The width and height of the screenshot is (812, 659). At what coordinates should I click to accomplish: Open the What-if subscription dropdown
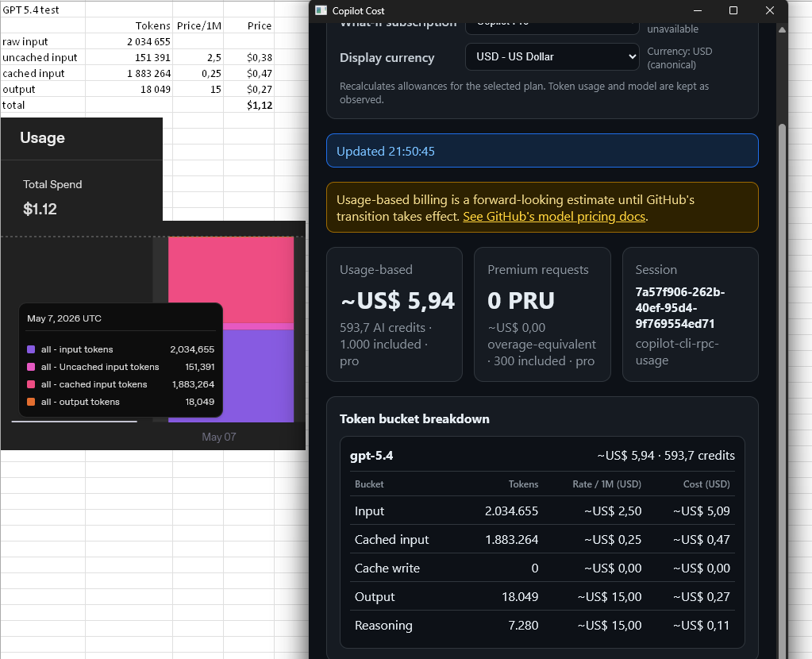click(552, 28)
